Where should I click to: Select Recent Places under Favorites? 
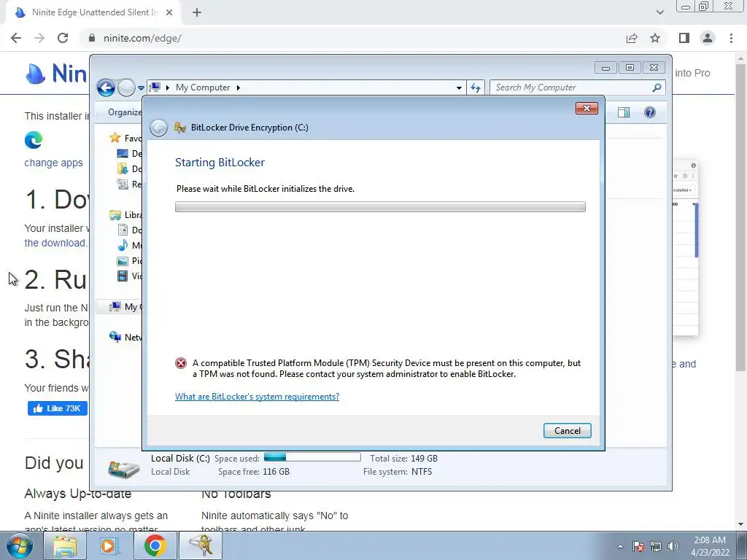(x=129, y=184)
